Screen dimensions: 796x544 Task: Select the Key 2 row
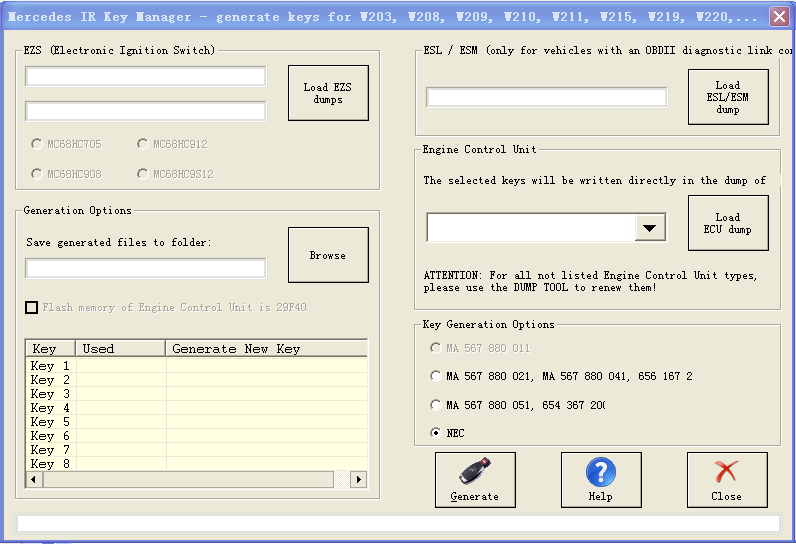point(196,380)
